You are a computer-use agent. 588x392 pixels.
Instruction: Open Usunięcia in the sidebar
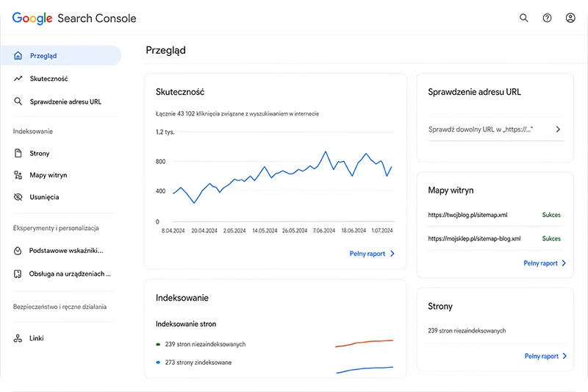click(x=44, y=197)
